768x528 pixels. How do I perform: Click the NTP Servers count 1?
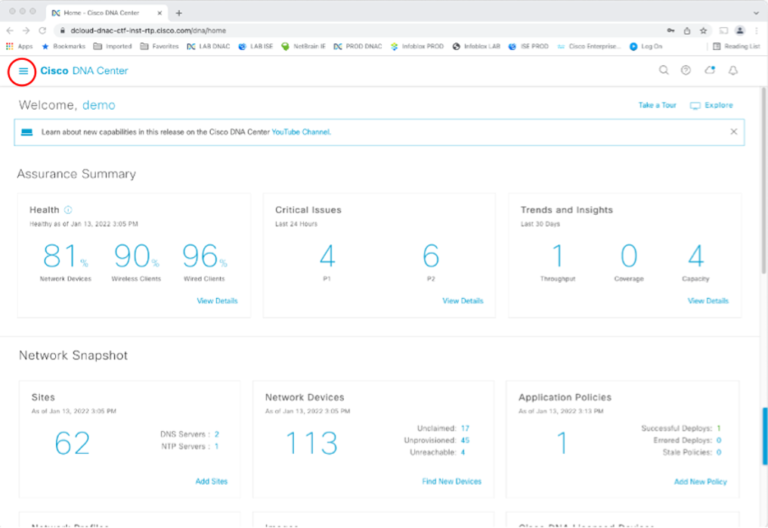(216, 446)
